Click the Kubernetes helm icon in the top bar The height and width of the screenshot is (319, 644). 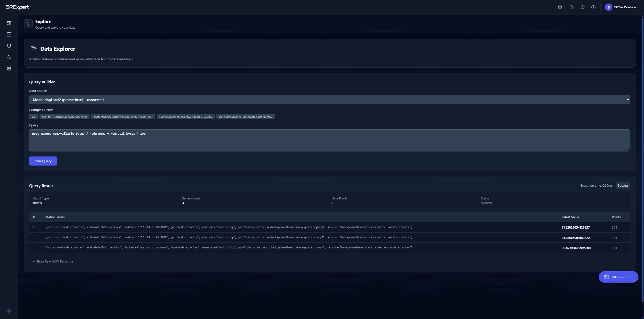pos(560,7)
